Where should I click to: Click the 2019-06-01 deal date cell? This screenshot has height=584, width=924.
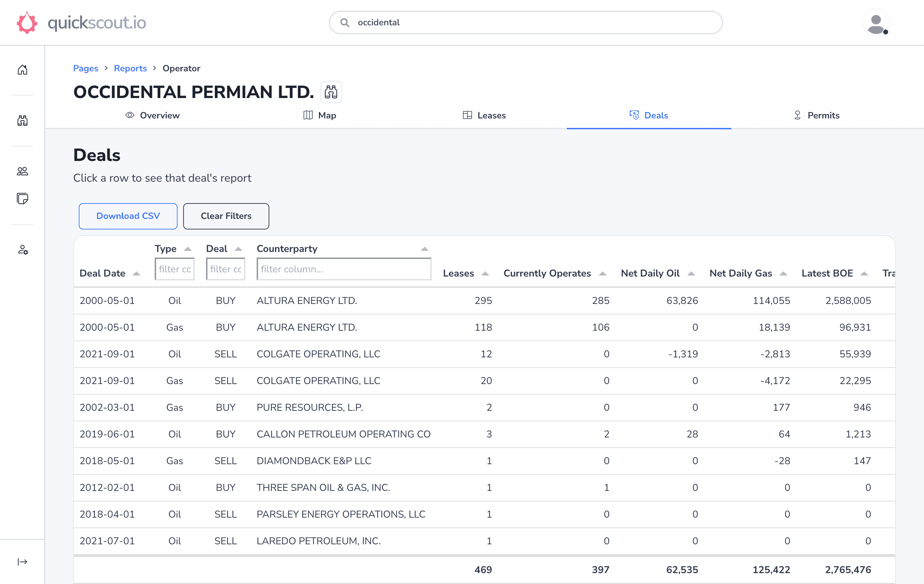pos(107,434)
